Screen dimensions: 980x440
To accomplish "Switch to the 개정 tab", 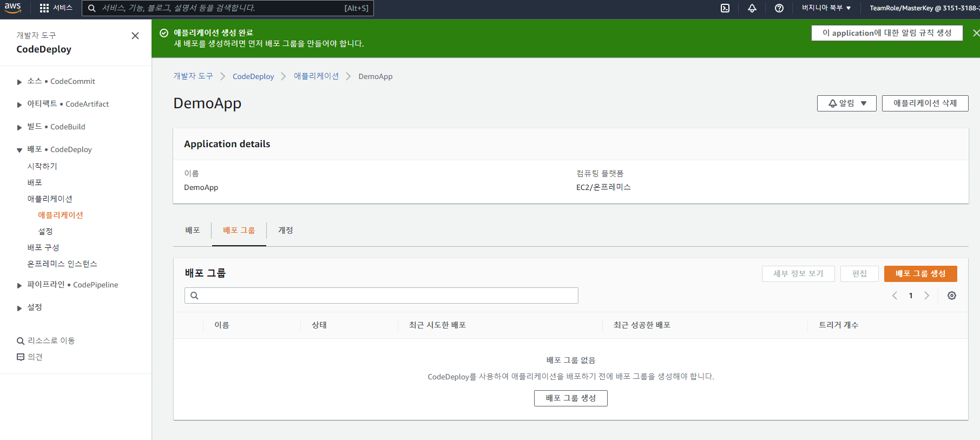I will tap(285, 231).
